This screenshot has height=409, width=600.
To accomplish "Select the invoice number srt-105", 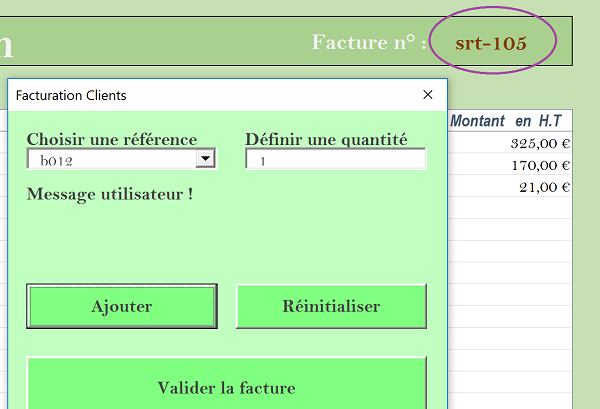I will [490, 43].
